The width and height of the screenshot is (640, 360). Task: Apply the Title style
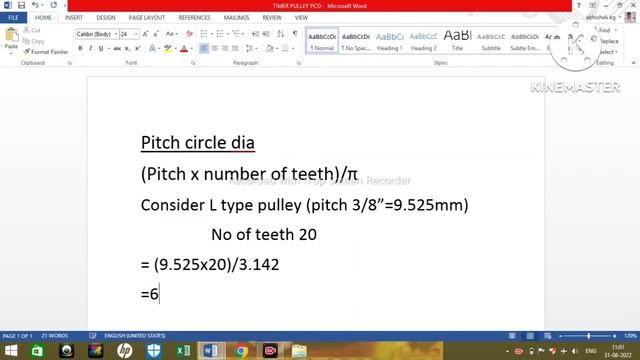pos(457,41)
